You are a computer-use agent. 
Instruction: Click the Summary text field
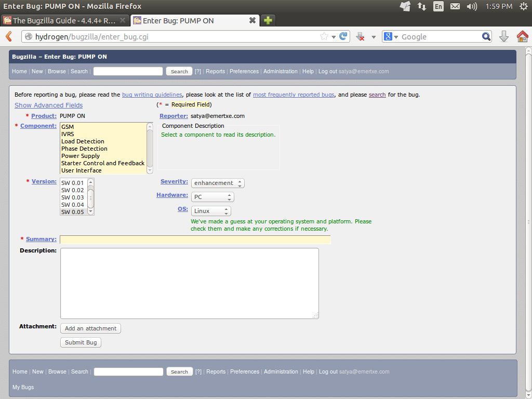[x=195, y=240]
